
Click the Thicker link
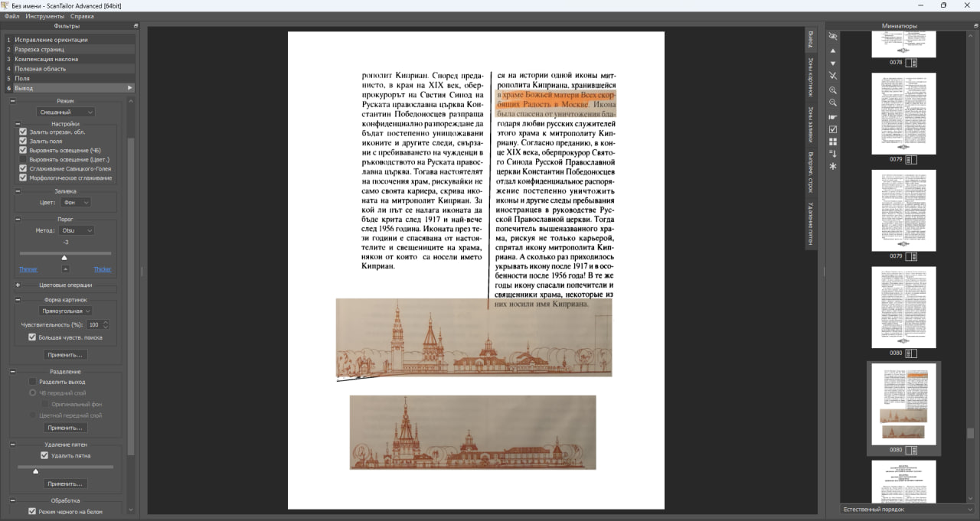103,269
